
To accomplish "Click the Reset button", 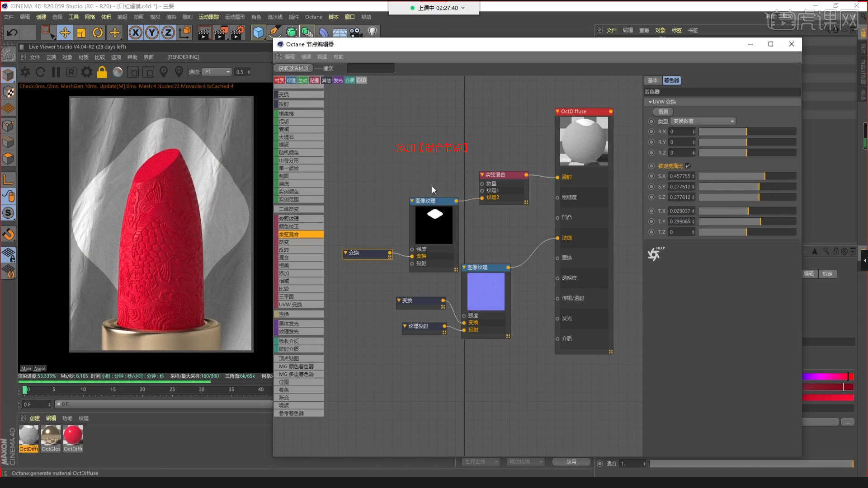I will (x=663, y=112).
